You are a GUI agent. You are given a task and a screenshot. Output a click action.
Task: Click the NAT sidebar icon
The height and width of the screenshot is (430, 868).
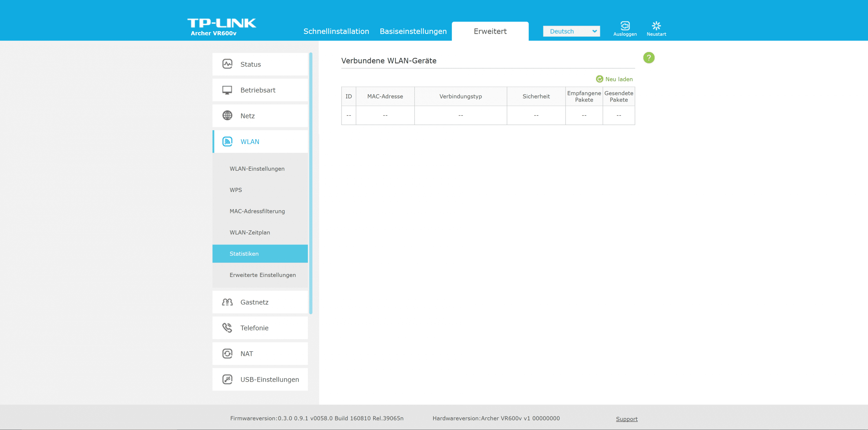pyautogui.click(x=227, y=354)
